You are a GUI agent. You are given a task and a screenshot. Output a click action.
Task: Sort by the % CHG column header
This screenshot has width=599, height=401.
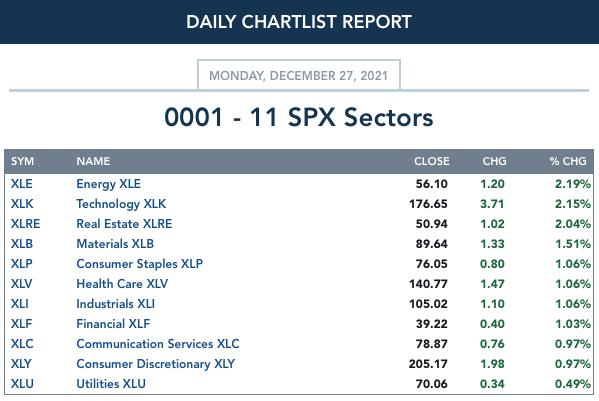click(x=568, y=161)
